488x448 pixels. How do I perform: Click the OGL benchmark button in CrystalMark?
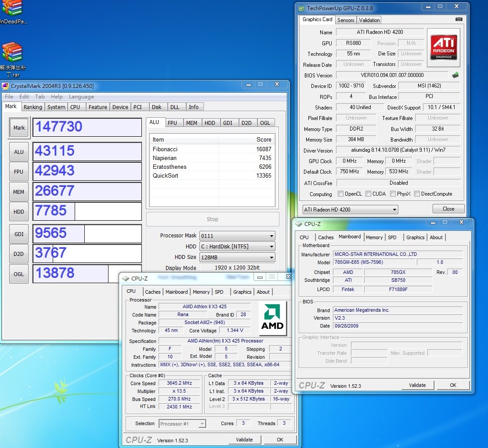(19, 274)
